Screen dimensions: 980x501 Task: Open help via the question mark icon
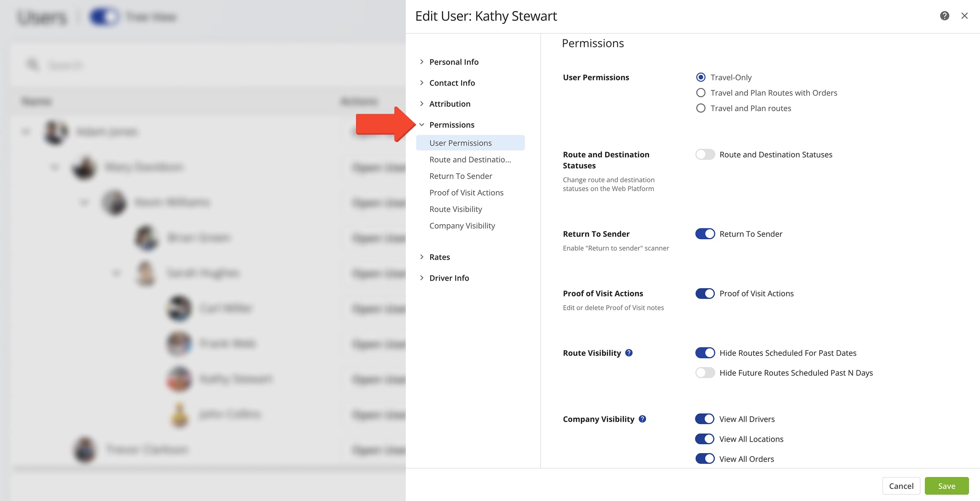pyautogui.click(x=944, y=16)
